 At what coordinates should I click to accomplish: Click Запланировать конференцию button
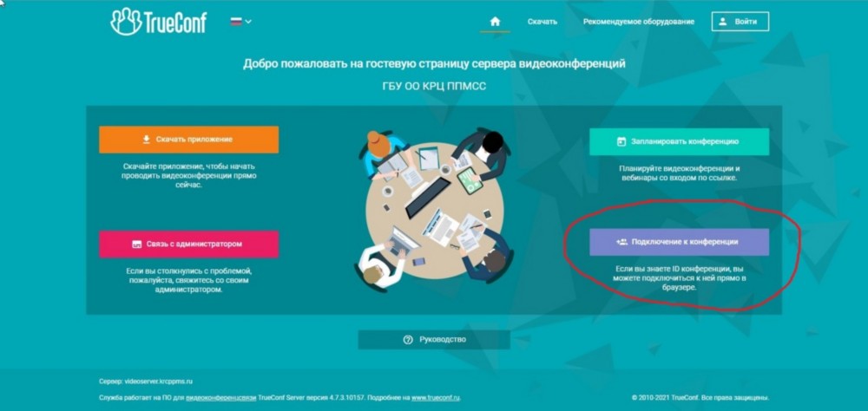pyautogui.click(x=679, y=141)
